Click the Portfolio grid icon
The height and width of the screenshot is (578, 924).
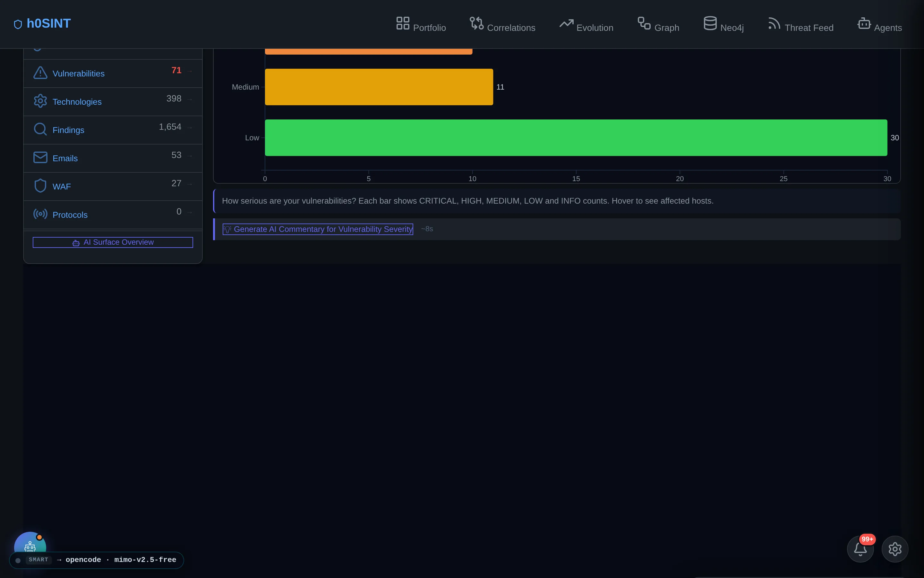coord(403,23)
